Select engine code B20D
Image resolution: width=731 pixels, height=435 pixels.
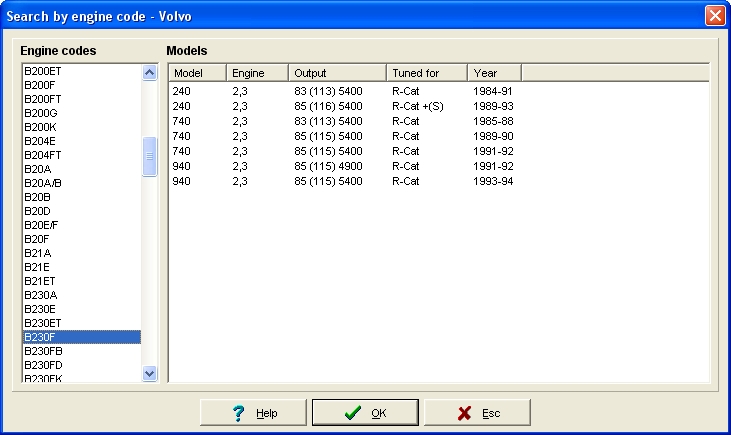tap(82, 211)
